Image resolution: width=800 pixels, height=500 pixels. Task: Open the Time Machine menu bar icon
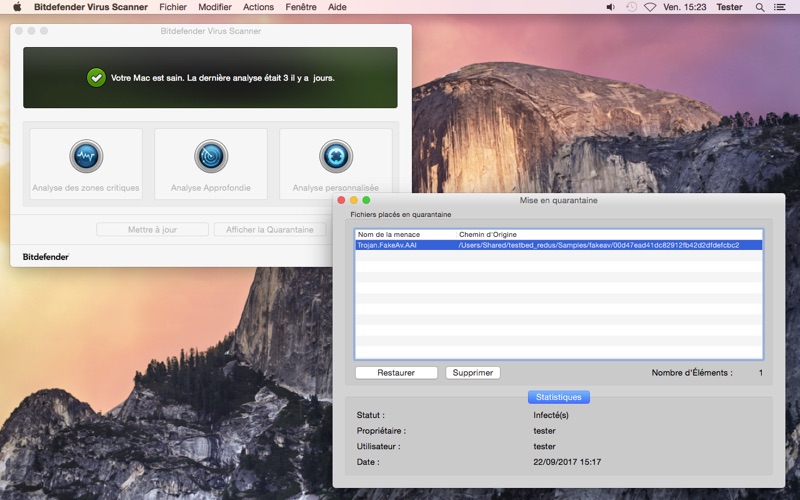click(631, 7)
